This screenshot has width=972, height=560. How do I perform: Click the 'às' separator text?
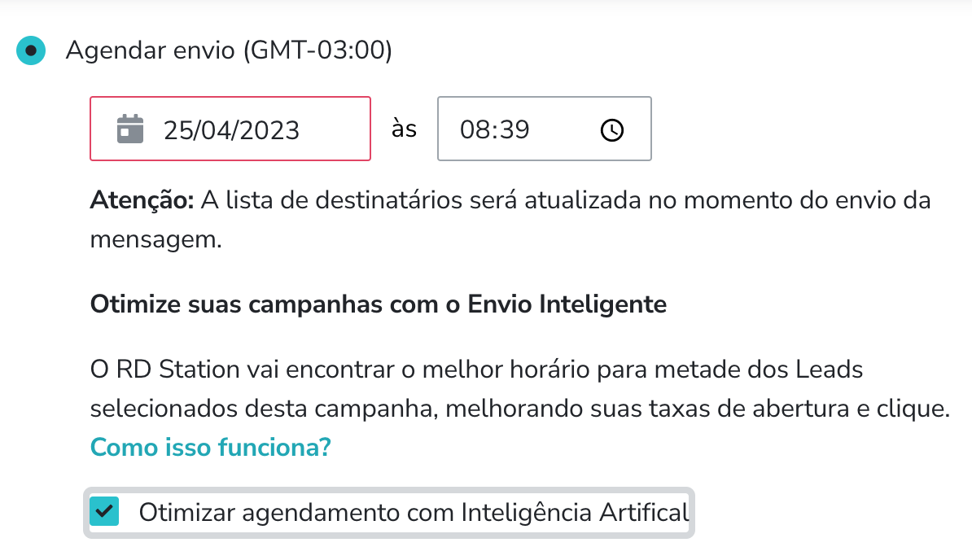pyautogui.click(x=405, y=129)
